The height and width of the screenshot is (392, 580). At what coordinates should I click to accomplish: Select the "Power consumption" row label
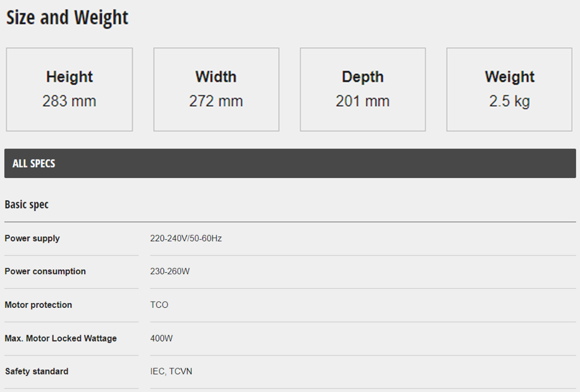tap(45, 272)
